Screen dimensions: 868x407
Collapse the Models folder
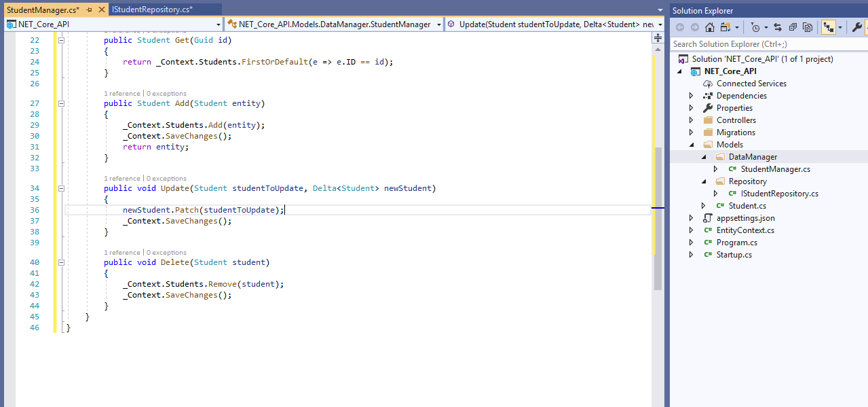coord(692,144)
